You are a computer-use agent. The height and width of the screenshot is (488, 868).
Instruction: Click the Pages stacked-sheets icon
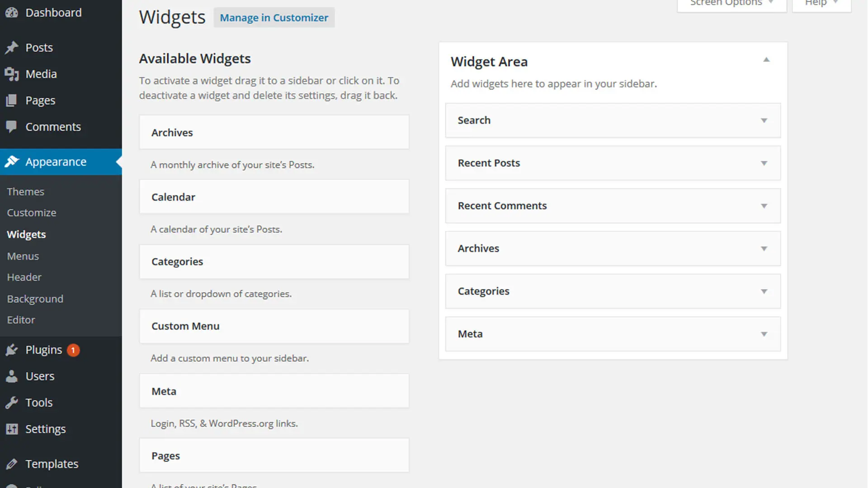pyautogui.click(x=12, y=100)
